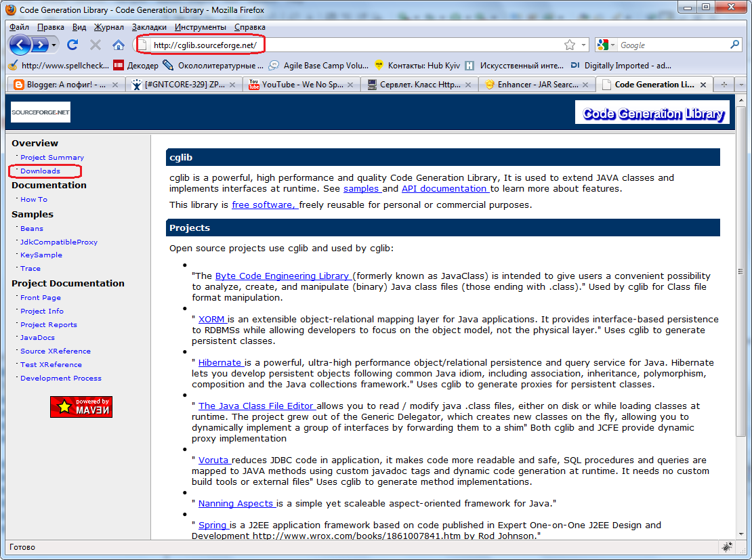752x560 pixels.
Task: Switch to the GNTCORE-329 tab
Action: point(184,85)
